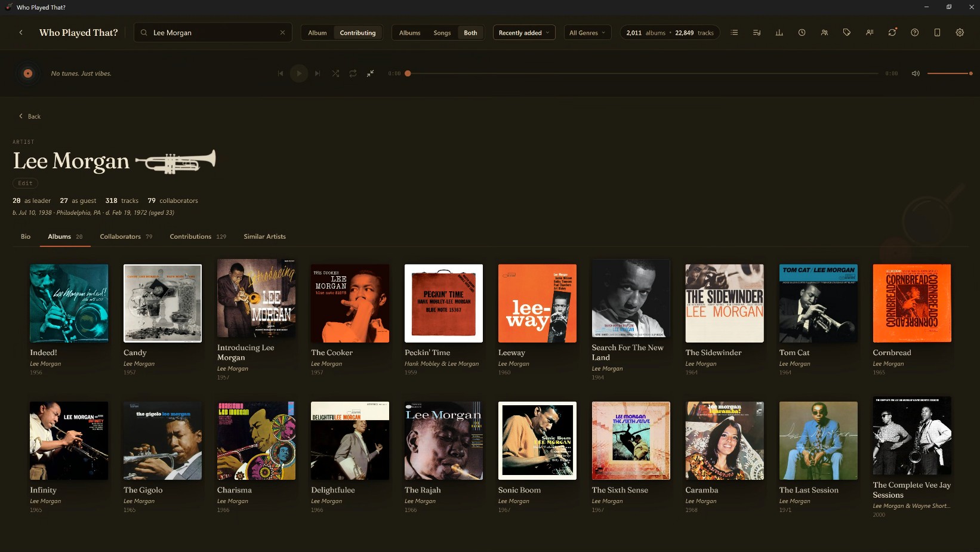Open the playlist queue icon with music note

pyautogui.click(x=757, y=32)
